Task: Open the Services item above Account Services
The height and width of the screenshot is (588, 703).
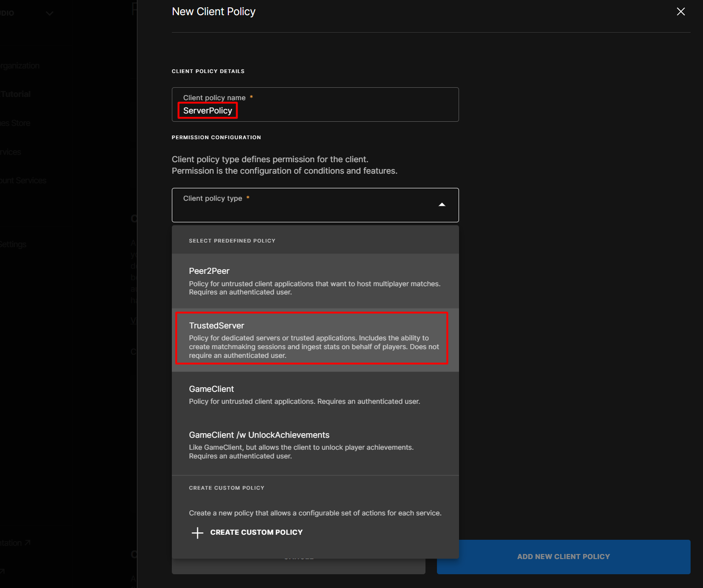Action: click(11, 152)
